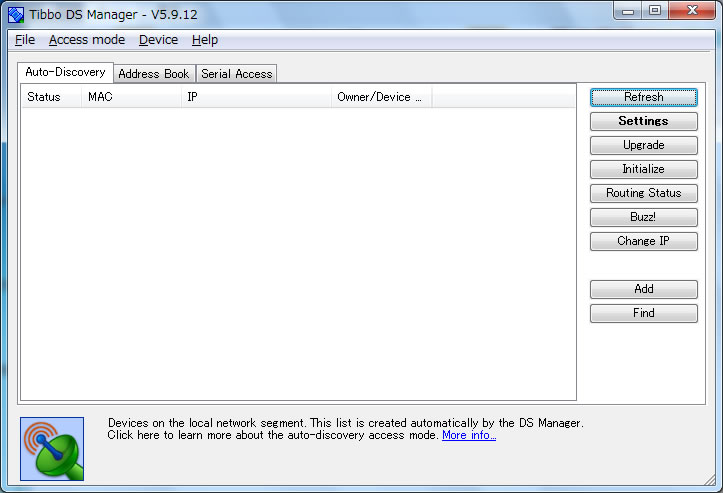This screenshot has height=493, width=723.
Task: Close the DS Manager window
Action: coord(692,11)
